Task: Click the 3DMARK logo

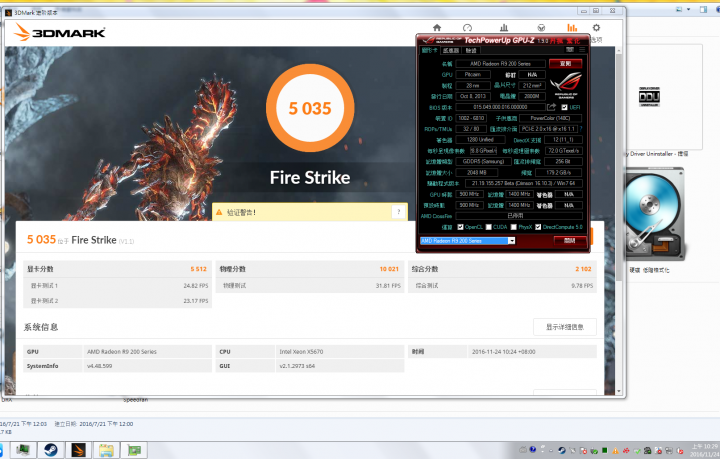Action: 60,32
